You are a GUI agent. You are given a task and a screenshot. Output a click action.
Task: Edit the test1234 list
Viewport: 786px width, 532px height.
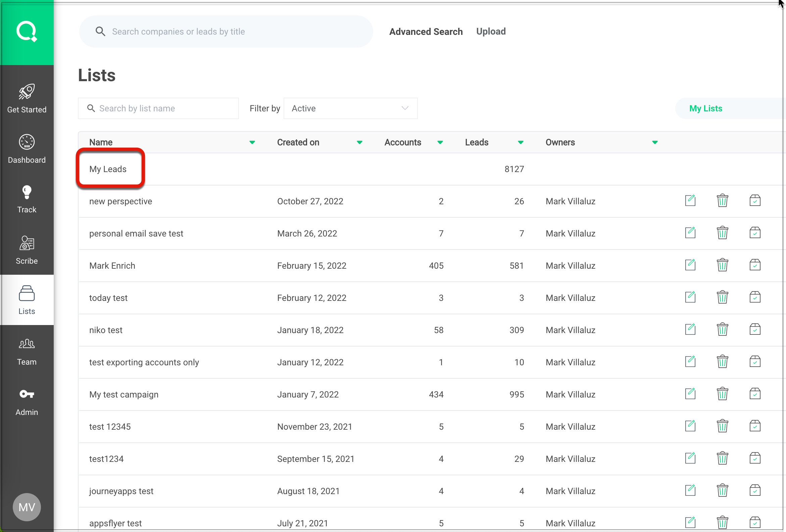(x=690, y=458)
